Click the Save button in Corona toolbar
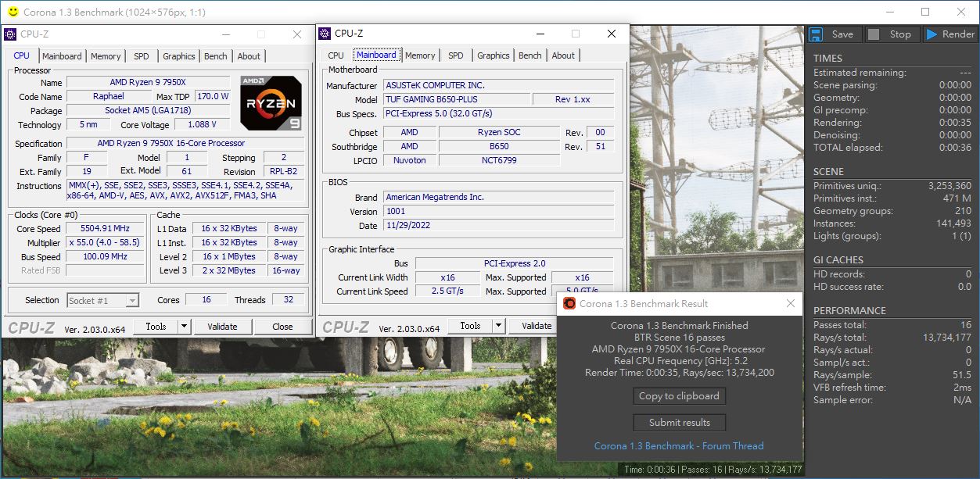 click(834, 34)
